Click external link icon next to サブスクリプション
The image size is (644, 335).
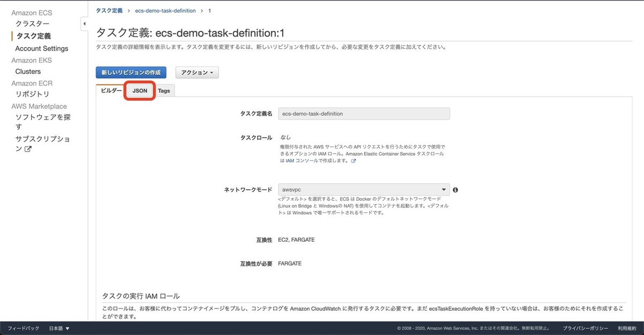(28, 149)
